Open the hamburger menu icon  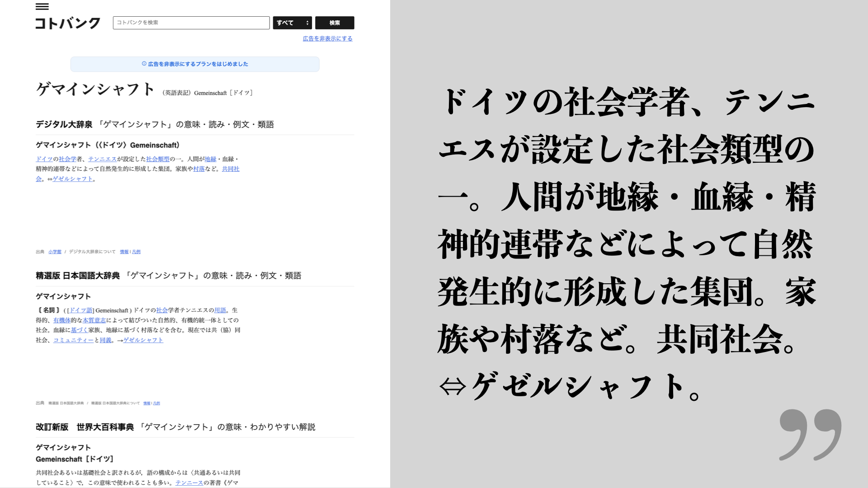click(42, 7)
